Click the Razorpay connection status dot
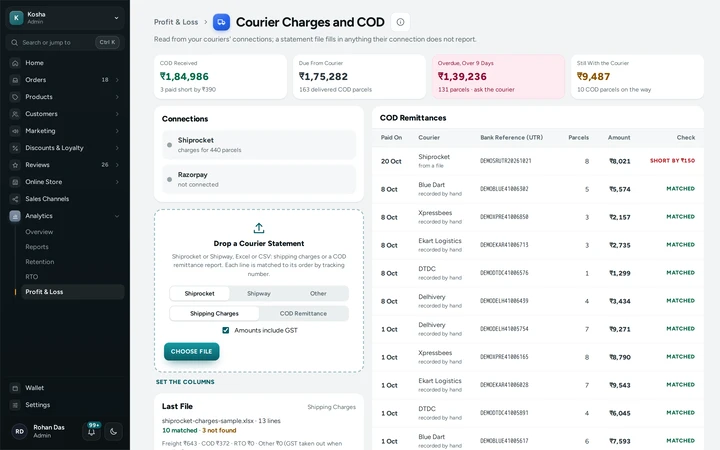The width and height of the screenshot is (720, 450). pyautogui.click(x=169, y=180)
